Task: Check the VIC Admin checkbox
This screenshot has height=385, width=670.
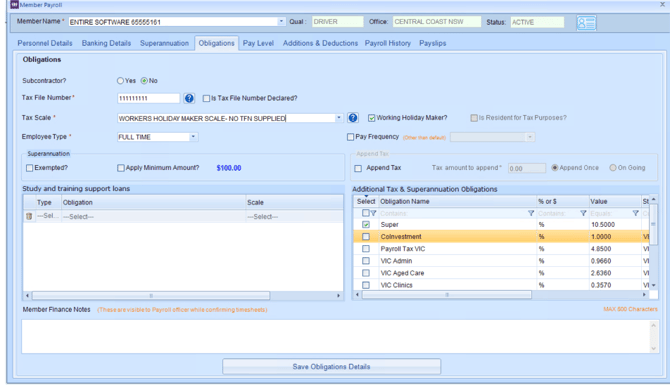Action: [x=366, y=261]
